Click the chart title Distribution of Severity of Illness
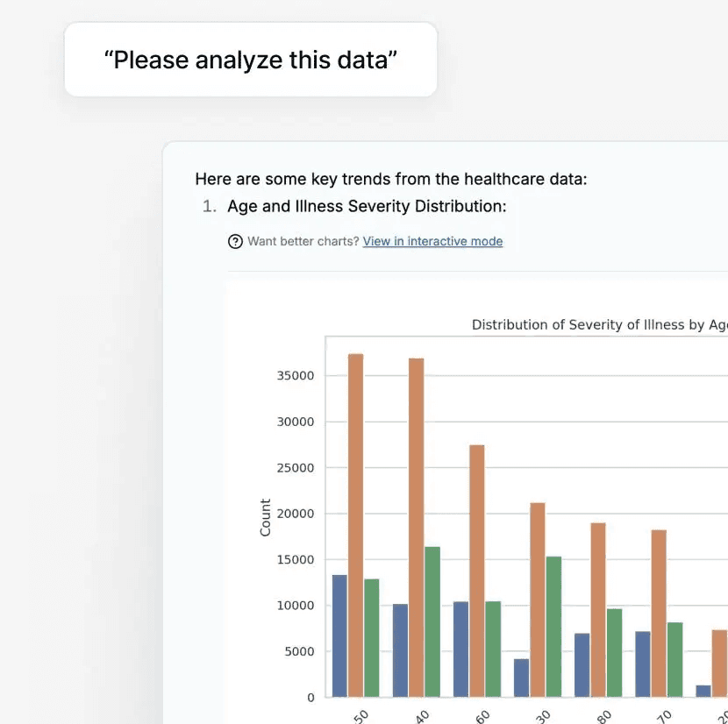This screenshot has width=728, height=724. pos(599,324)
